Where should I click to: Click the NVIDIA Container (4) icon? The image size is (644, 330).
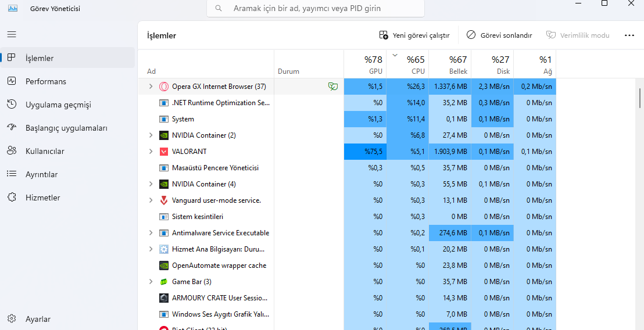tap(164, 184)
